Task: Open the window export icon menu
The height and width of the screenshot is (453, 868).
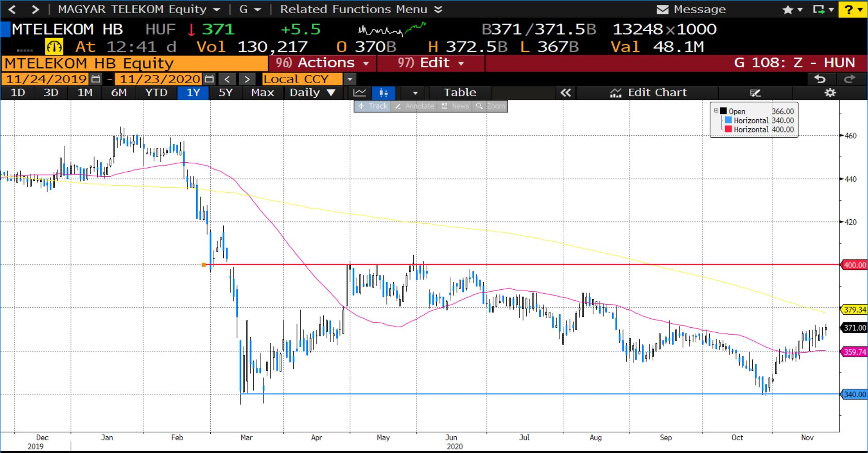Action: [x=823, y=9]
